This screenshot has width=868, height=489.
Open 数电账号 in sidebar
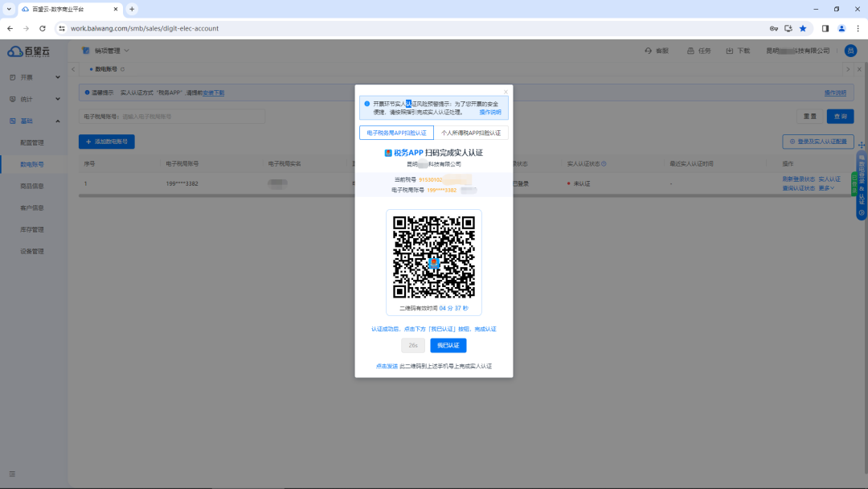(32, 165)
